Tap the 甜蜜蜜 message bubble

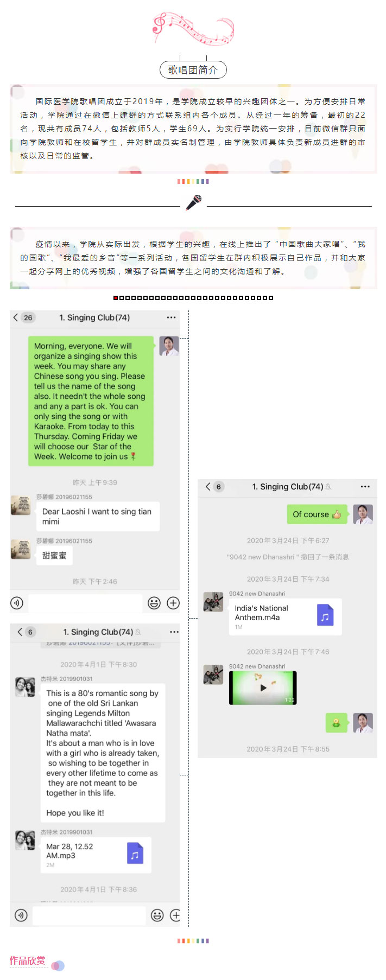click(54, 555)
